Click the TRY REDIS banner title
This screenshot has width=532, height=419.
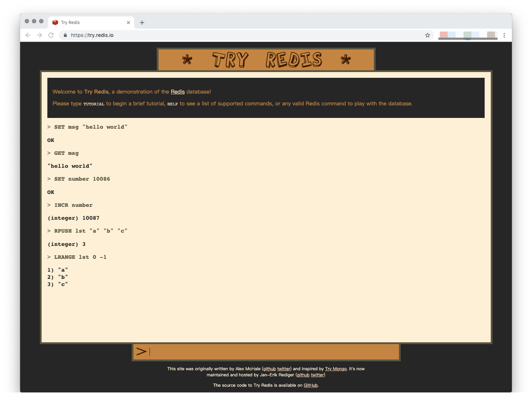[x=266, y=59]
